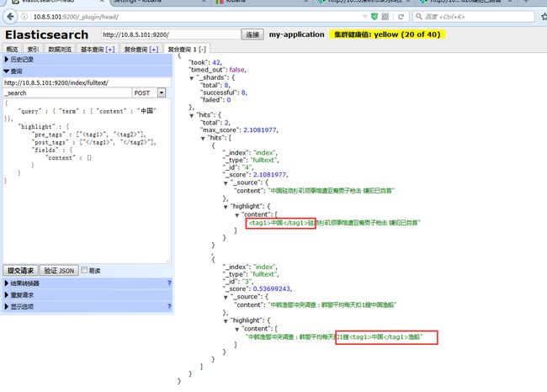The height and width of the screenshot is (392, 547).
Task: Expand the 显示选项 section
Action: (88, 306)
